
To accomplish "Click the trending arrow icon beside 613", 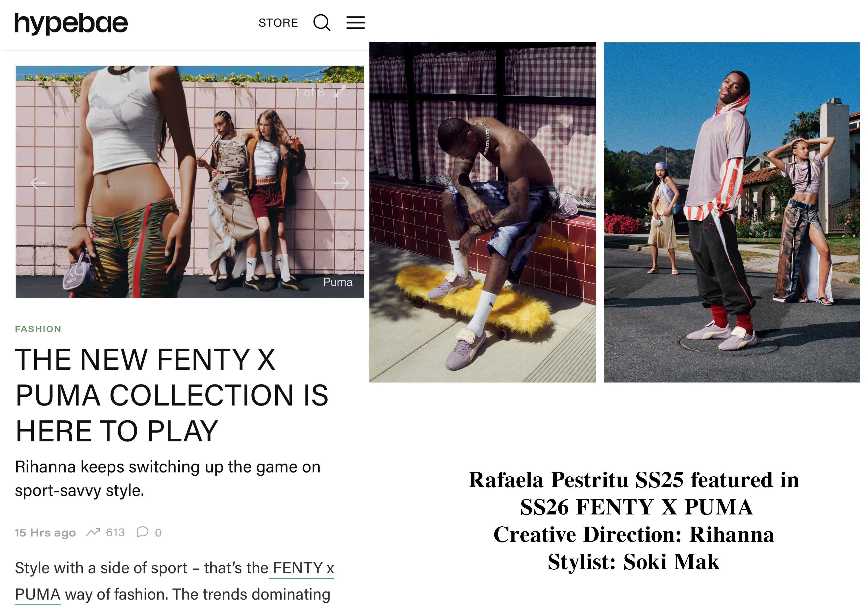I will pyautogui.click(x=93, y=532).
